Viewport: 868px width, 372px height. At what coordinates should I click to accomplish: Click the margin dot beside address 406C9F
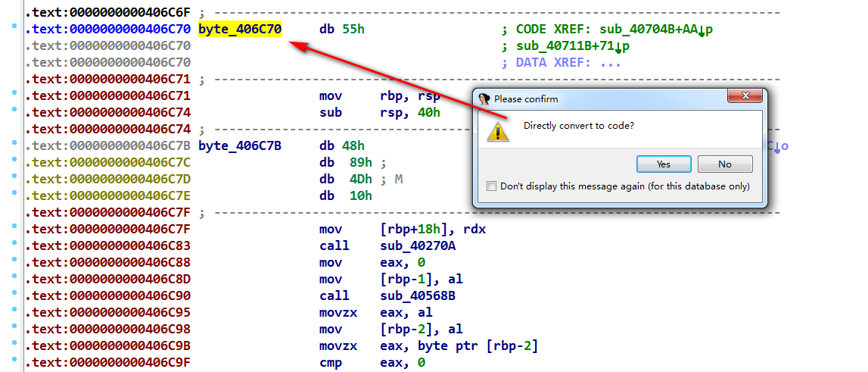click(x=16, y=362)
